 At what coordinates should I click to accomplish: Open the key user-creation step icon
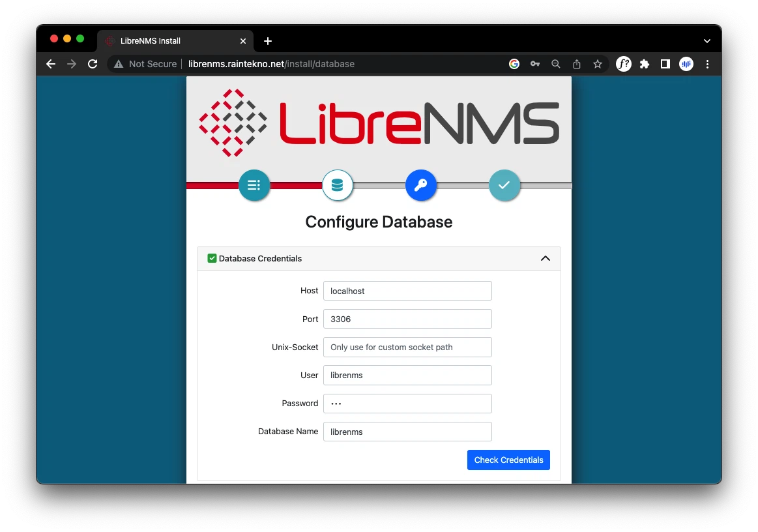tap(420, 185)
